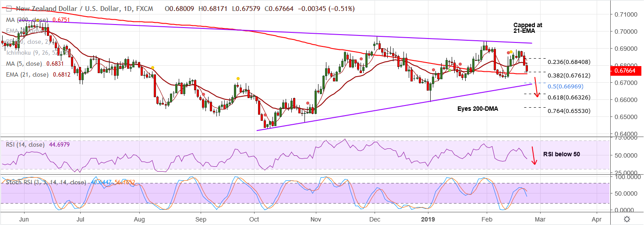Click the Nov label on time axis
Image resolution: width=644 pixels, height=225 pixels.
tap(315, 218)
